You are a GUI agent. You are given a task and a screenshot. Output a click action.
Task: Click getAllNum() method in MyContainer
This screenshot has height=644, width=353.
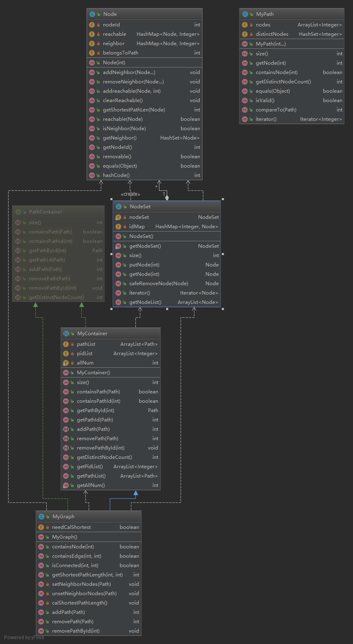point(111,485)
